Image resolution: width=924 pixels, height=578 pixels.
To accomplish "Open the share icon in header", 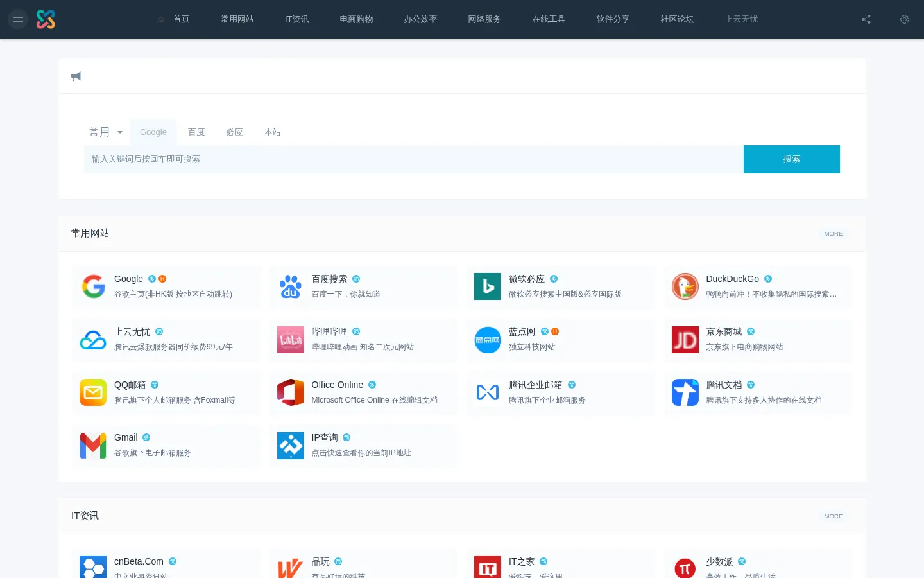I will 866,19.
